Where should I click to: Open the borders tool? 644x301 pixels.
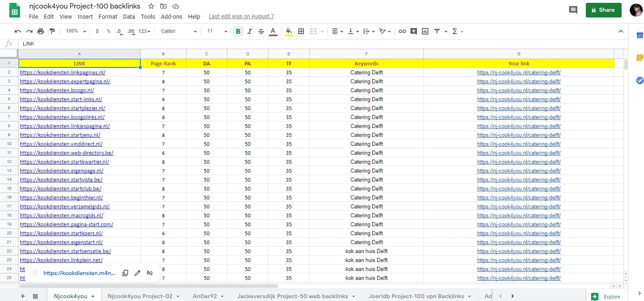pyautogui.click(x=301, y=31)
